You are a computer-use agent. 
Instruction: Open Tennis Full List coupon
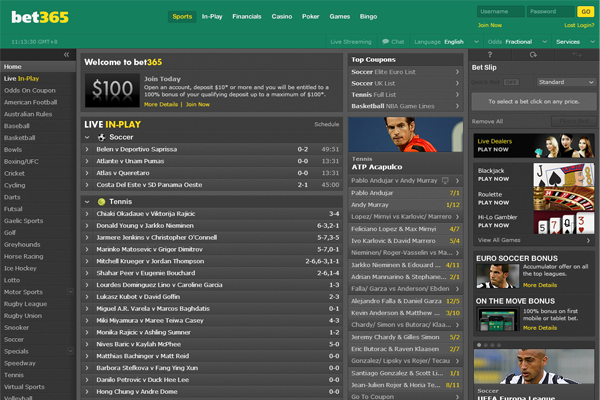pos(405,95)
